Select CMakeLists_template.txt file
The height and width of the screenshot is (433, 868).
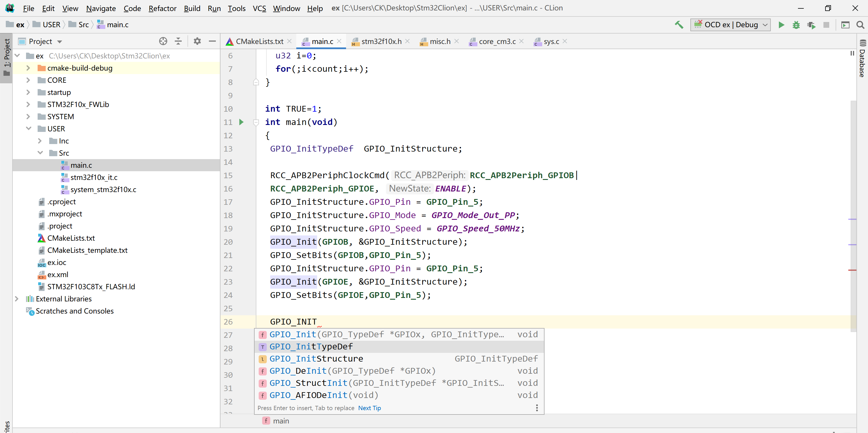tap(87, 250)
